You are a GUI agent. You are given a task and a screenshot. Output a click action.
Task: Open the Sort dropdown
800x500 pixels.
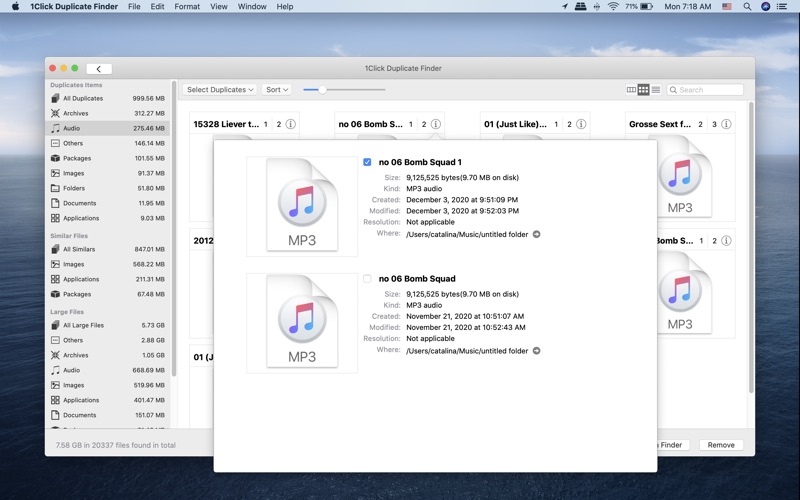(x=277, y=90)
